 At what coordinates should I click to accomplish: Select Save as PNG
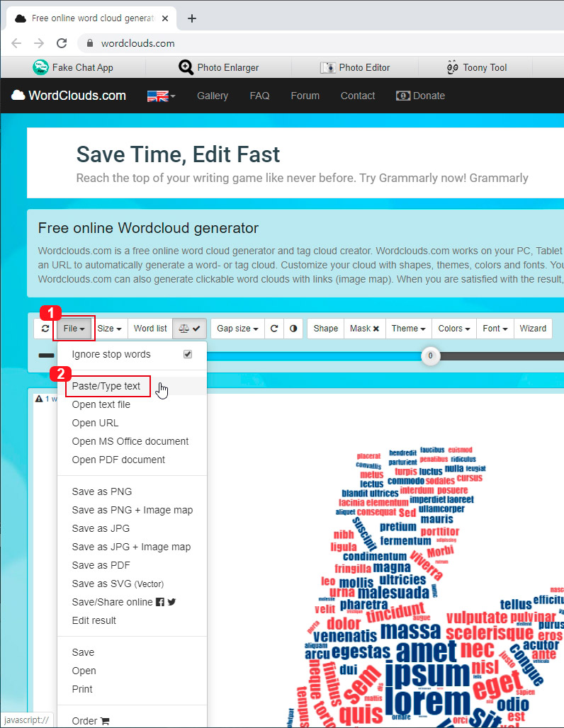(x=132, y=491)
